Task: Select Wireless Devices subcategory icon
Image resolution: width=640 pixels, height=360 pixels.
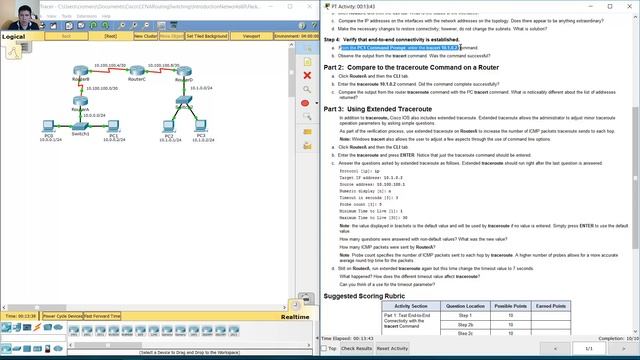Action: pyautogui.click(x=38, y=348)
